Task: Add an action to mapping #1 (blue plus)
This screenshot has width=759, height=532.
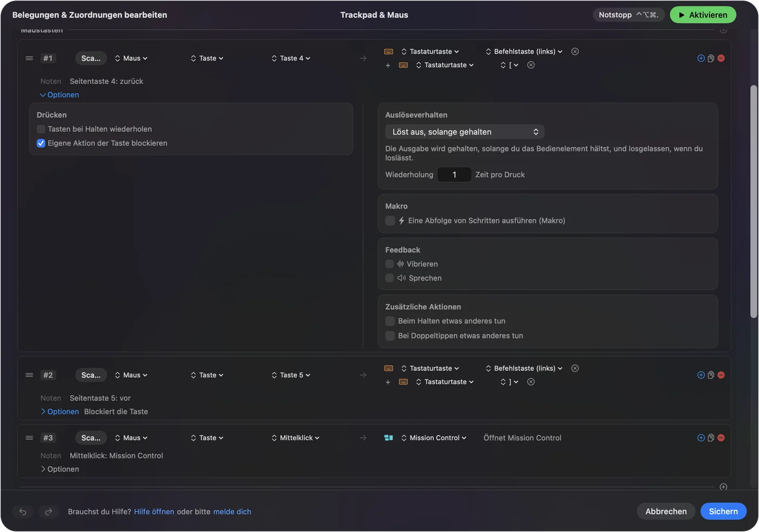Action: click(x=701, y=58)
